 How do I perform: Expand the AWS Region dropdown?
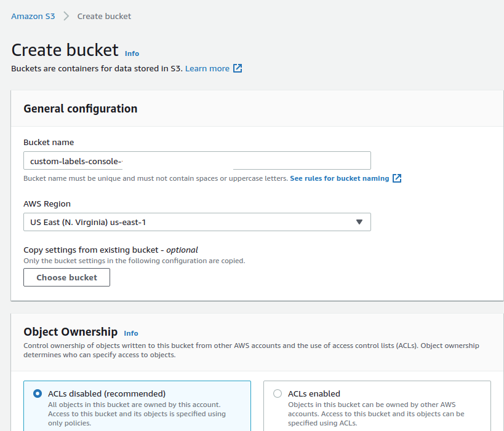[197, 222]
